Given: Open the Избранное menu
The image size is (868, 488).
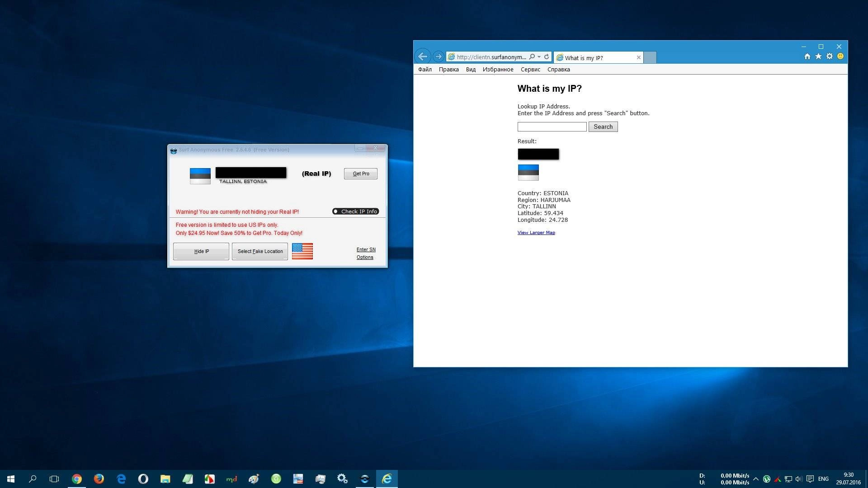Looking at the screenshot, I should tap(498, 69).
